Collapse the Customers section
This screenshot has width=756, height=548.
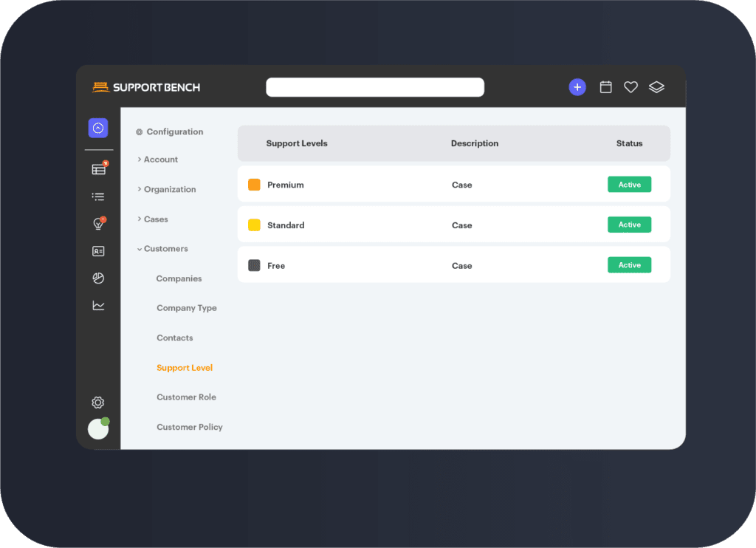[x=165, y=249]
